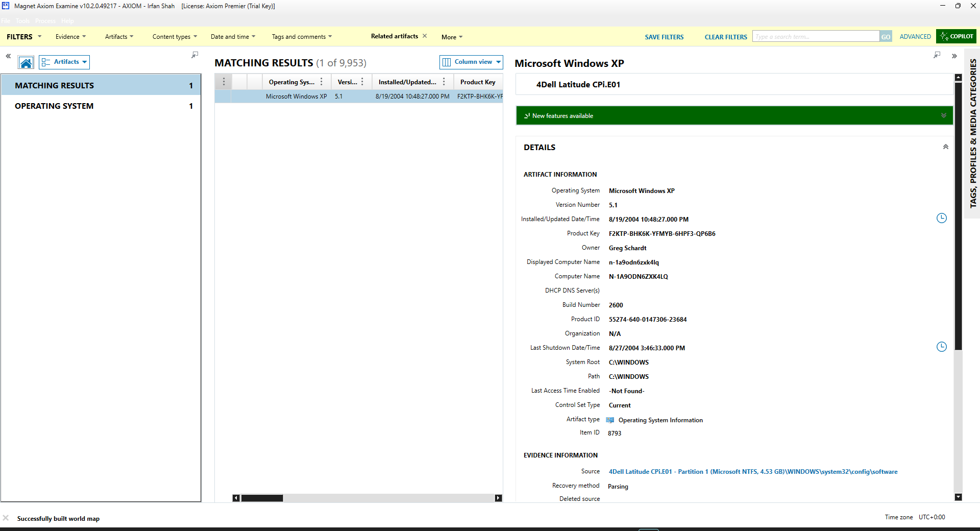This screenshot has height=531, width=980.
Task: Open Version column options menu
Action: click(362, 82)
